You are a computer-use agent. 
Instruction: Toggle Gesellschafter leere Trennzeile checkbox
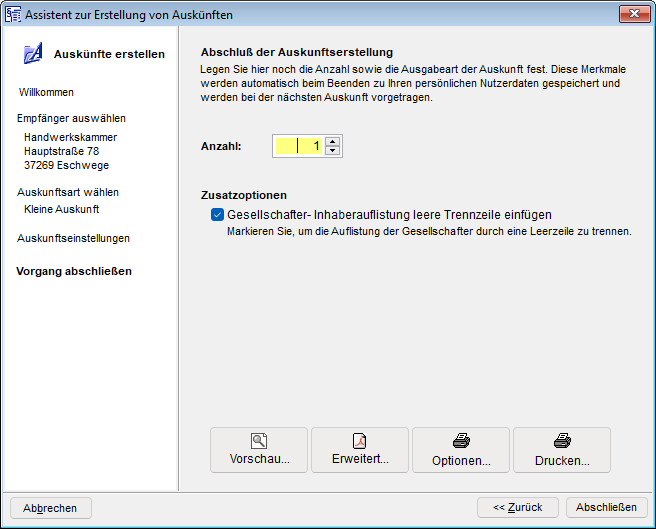[x=217, y=214]
